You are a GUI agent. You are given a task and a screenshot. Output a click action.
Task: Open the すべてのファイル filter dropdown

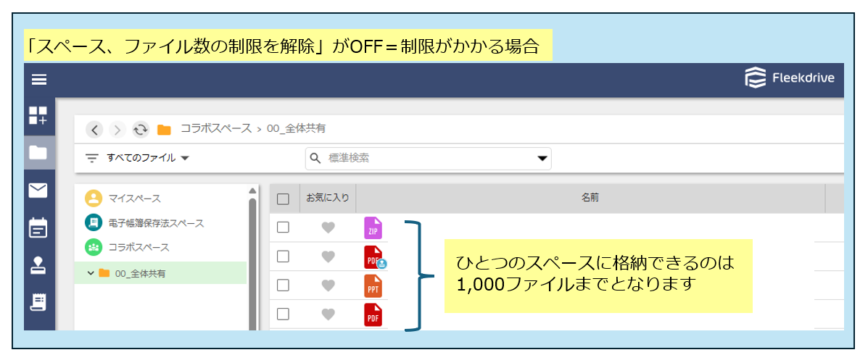[138, 158]
